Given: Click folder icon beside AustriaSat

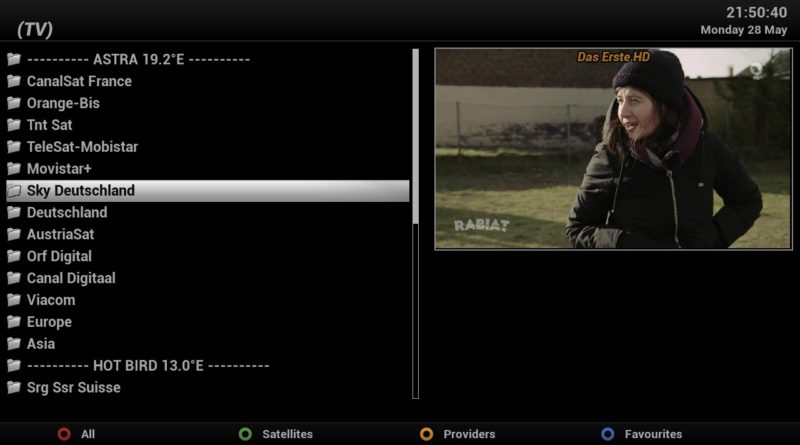Looking at the screenshot, I should pos(14,234).
